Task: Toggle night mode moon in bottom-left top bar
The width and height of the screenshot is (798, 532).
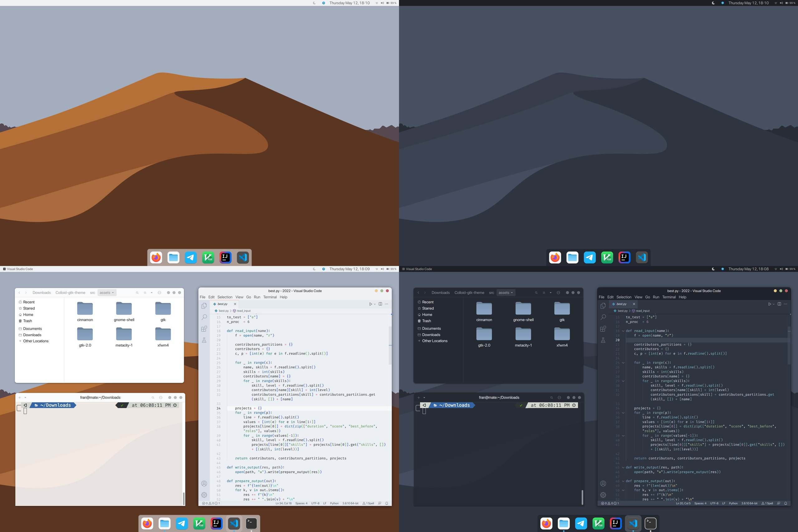Action: click(314, 269)
